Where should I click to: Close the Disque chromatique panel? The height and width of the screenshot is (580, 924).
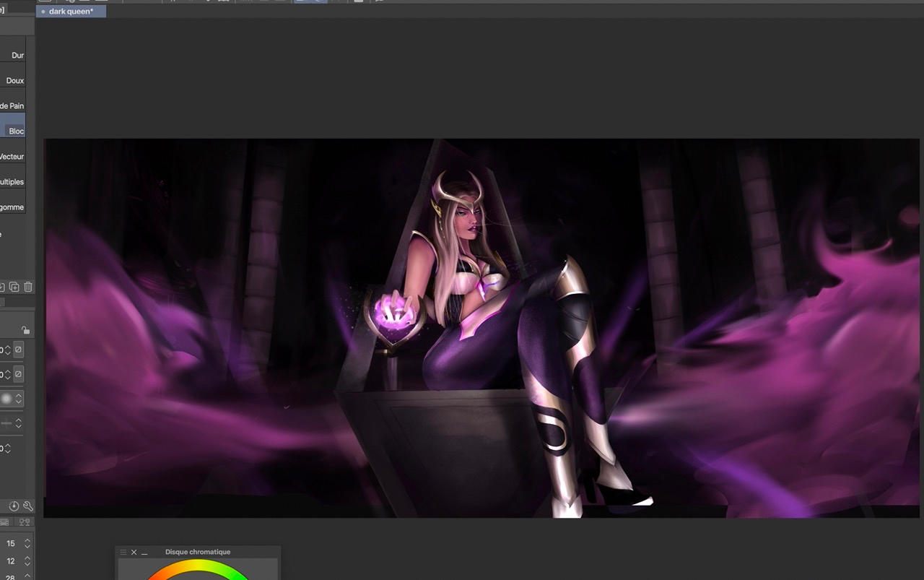pos(134,552)
